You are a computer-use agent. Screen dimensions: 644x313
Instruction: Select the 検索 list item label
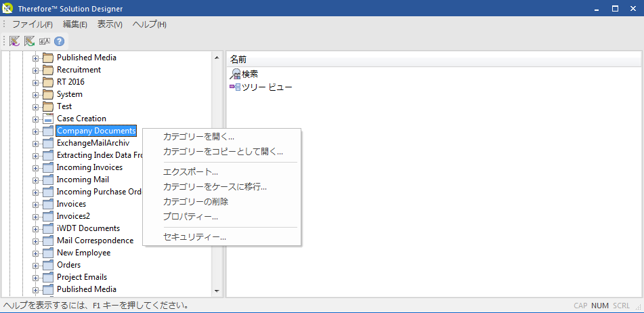[250, 75]
